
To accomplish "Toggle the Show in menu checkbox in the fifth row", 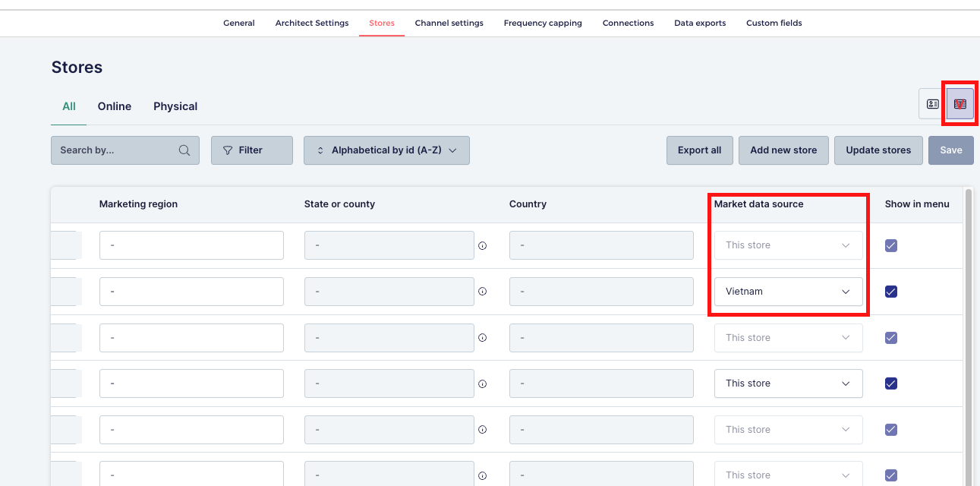I will [891, 430].
